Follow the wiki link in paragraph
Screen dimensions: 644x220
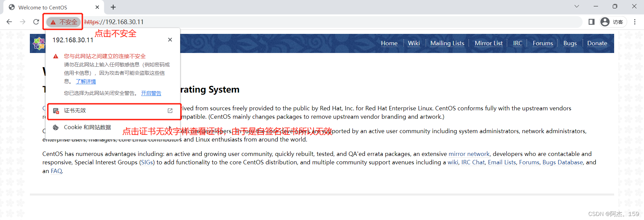[452, 162]
